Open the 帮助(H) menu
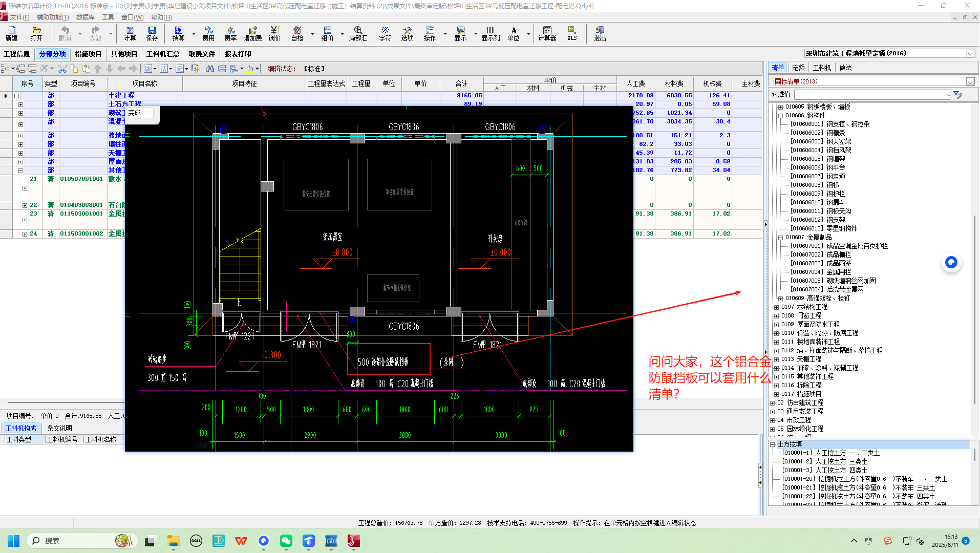Screen dimensions: 980x553 161,17
